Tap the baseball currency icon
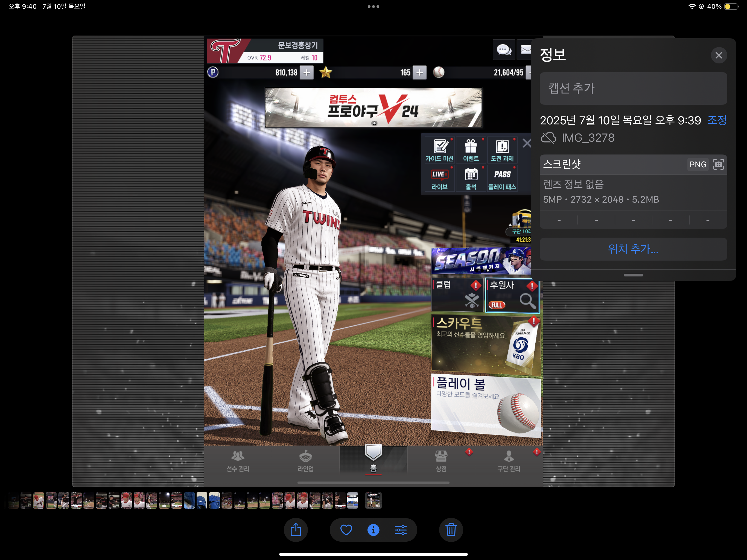The width and height of the screenshot is (747, 560). click(439, 72)
